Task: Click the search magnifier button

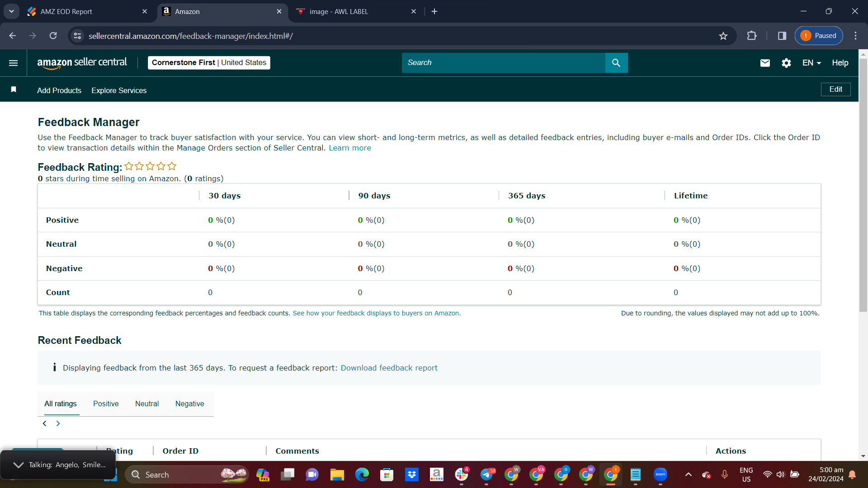Action: [x=616, y=63]
